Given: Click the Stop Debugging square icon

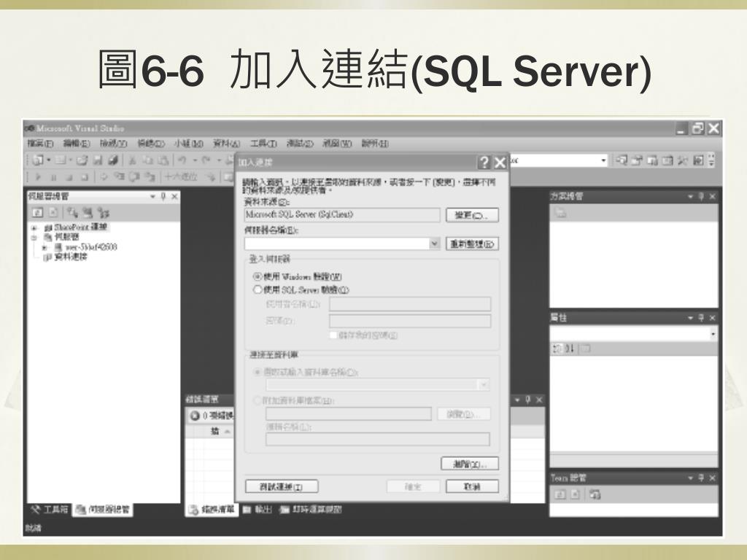Looking at the screenshot, I should coord(69,177).
